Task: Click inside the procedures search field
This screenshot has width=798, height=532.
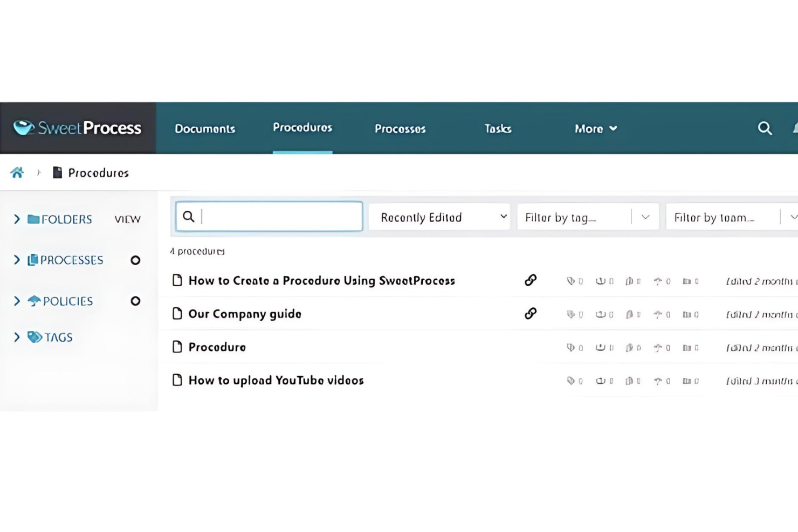Action: pos(270,216)
